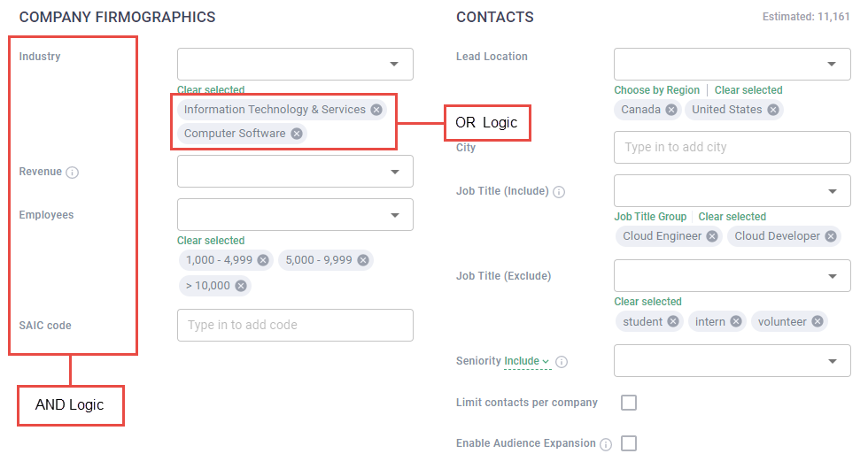
Task: Enable Limit contacts per company checkbox
Action: click(x=629, y=403)
